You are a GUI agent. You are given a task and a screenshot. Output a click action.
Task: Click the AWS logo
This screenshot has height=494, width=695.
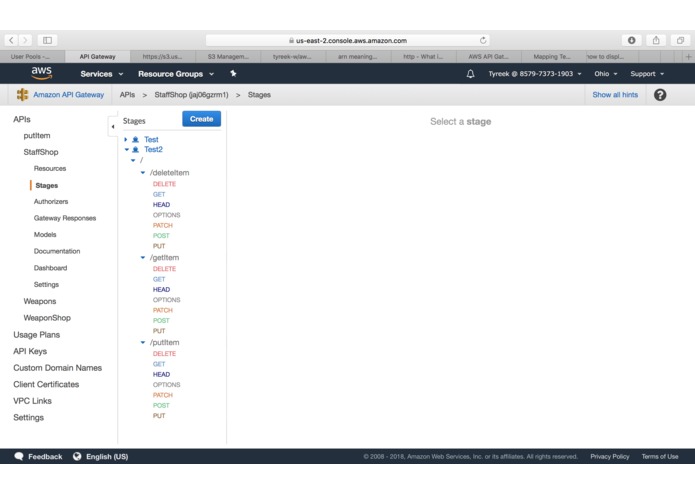tap(42, 73)
